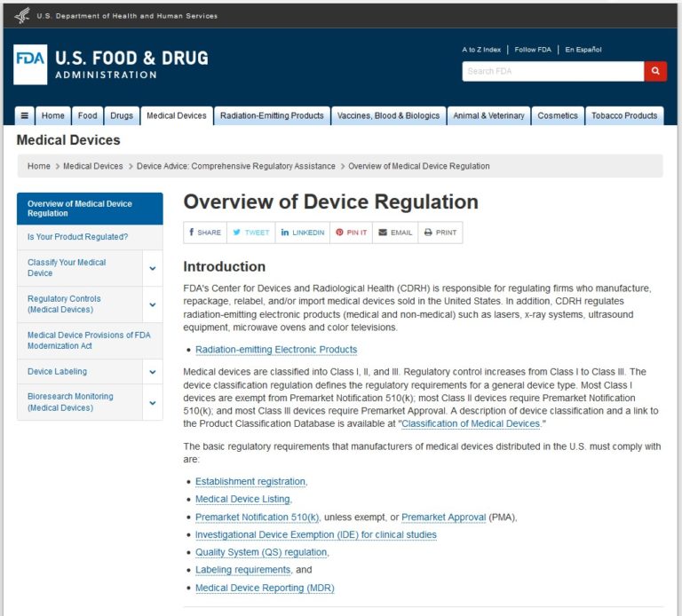Viewport: 682px width, 616px height.
Task: Open Medical Device Listing link
Action: 242,499
